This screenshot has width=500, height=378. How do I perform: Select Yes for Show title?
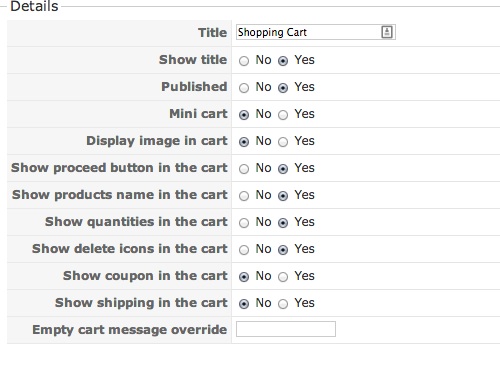(283, 61)
